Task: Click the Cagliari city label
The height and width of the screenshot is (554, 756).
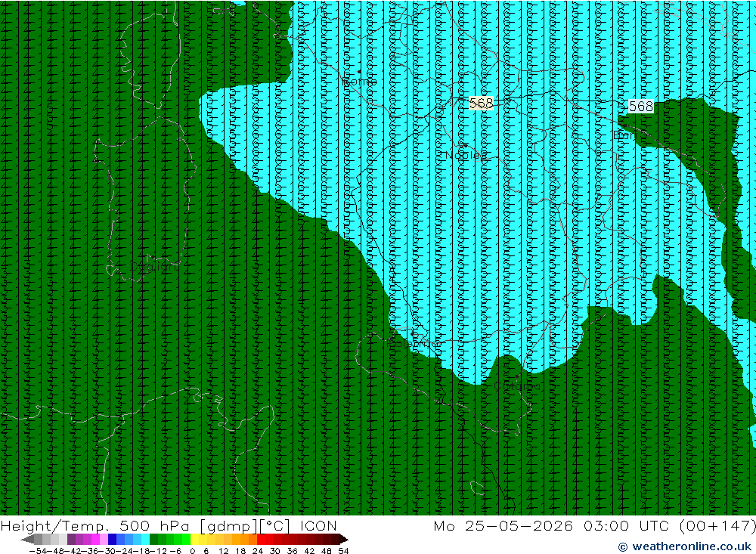Action: 153,267
